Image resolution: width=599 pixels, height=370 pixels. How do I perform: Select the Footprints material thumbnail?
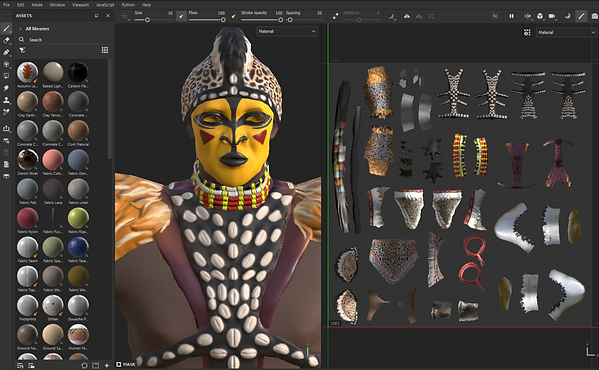pyautogui.click(x=28, y=305)
